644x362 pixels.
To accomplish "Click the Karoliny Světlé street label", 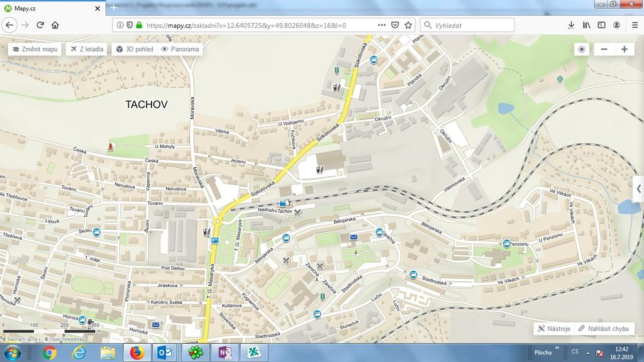I will (166, 302).
